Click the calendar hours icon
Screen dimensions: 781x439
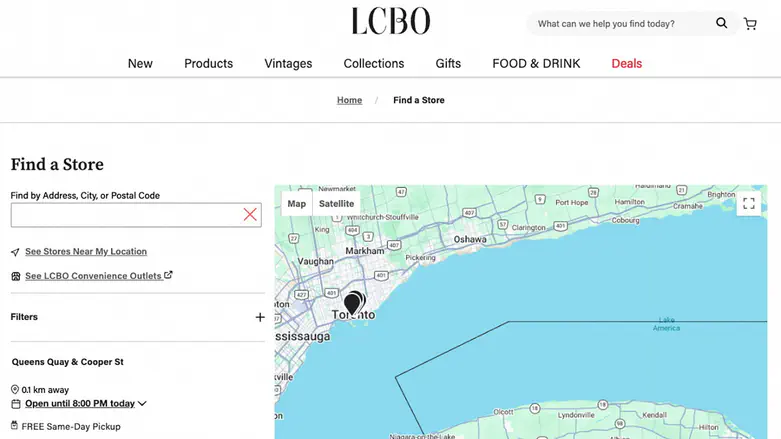16,404
